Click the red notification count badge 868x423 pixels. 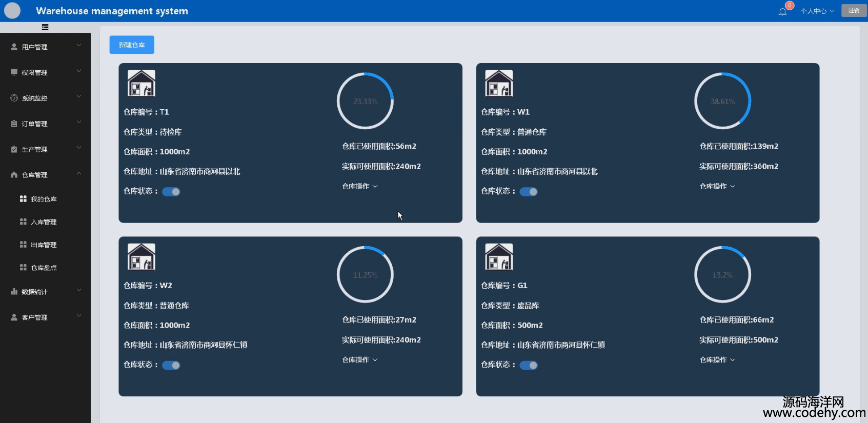click(x=790, y=6)
